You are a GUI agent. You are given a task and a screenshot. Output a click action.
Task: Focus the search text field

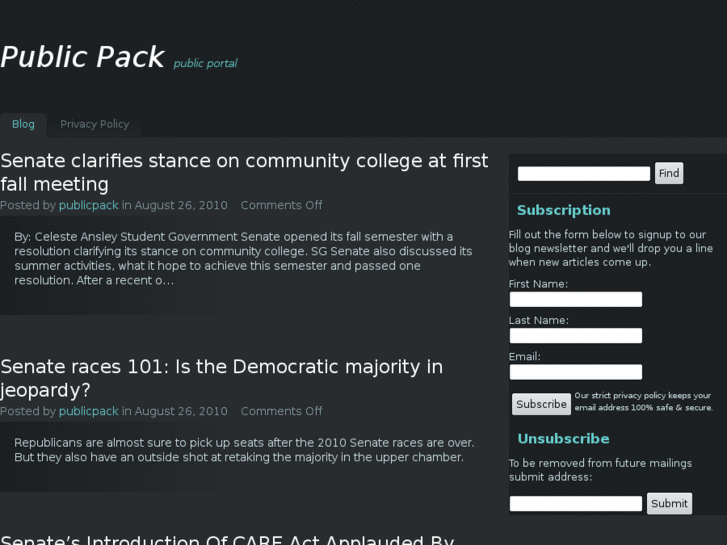584,174
